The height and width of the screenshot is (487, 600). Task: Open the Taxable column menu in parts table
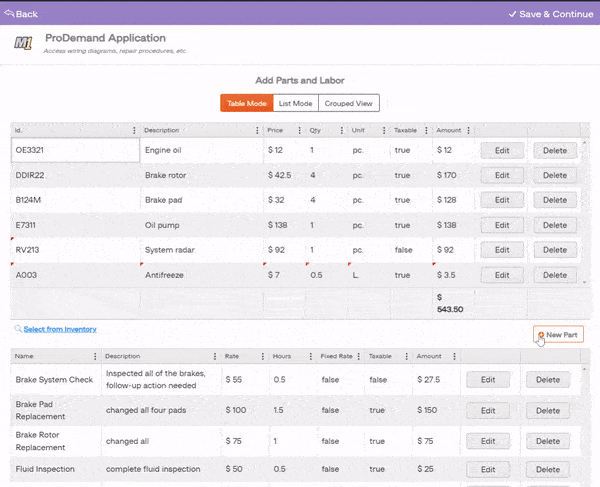pos(426,130)
